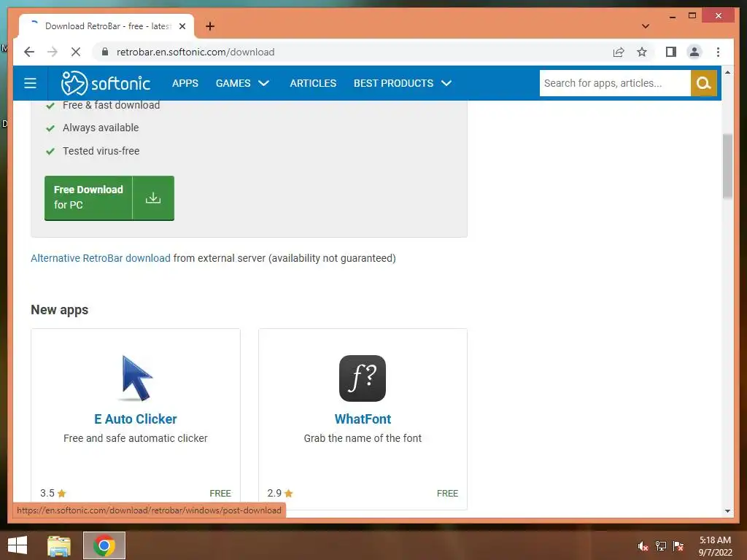Click the WhatFont app icon
The image size is (747, 560).
[363, 378]
